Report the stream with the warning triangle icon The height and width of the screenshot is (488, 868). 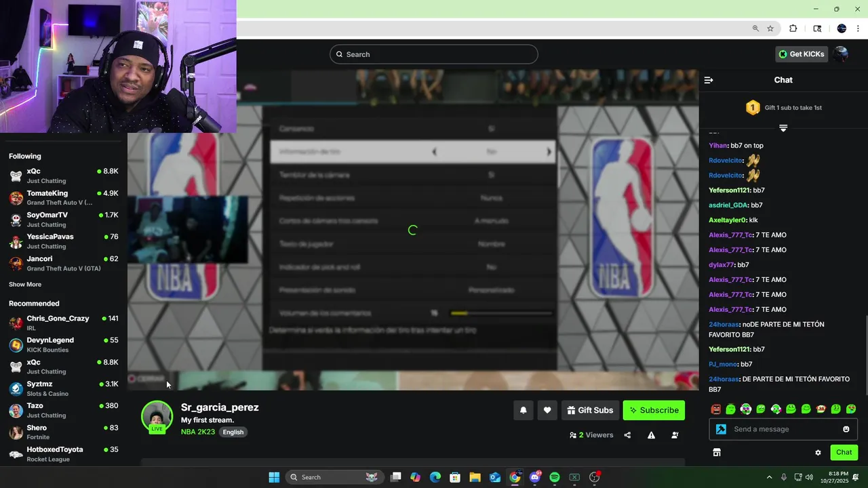(x=651, y=435)
